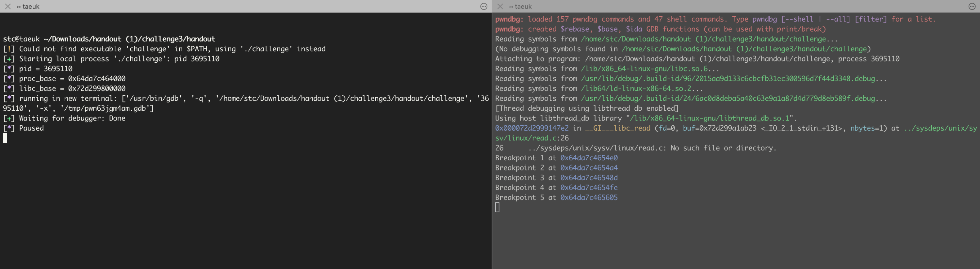Click 'No such file or directory' line
This screenshot has width=980, height=269.
click(636, 148)
